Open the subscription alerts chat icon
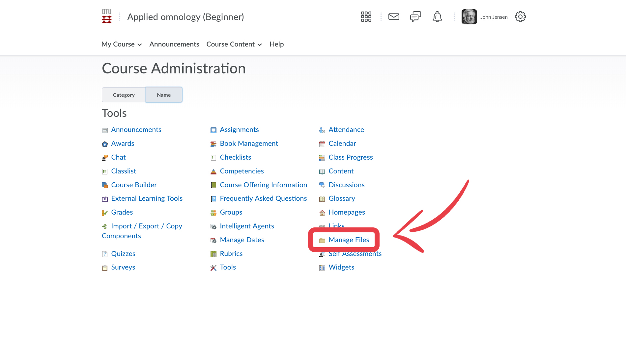 pyautogui.click(x=415, y=17)
